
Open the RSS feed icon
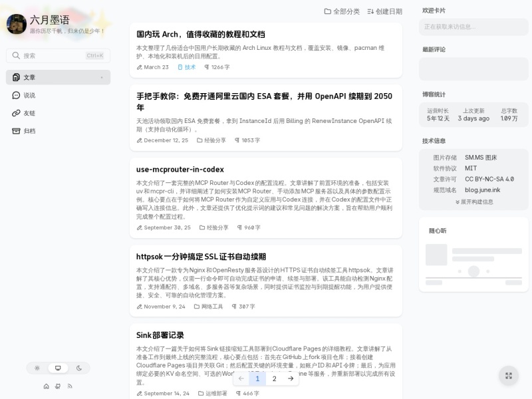[x=70, y=386]
